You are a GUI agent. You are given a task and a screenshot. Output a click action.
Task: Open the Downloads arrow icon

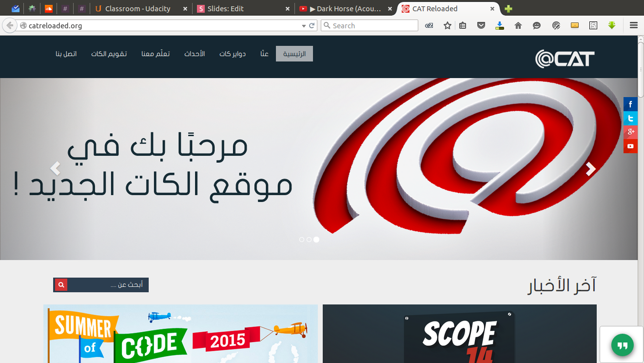(500, 25)
